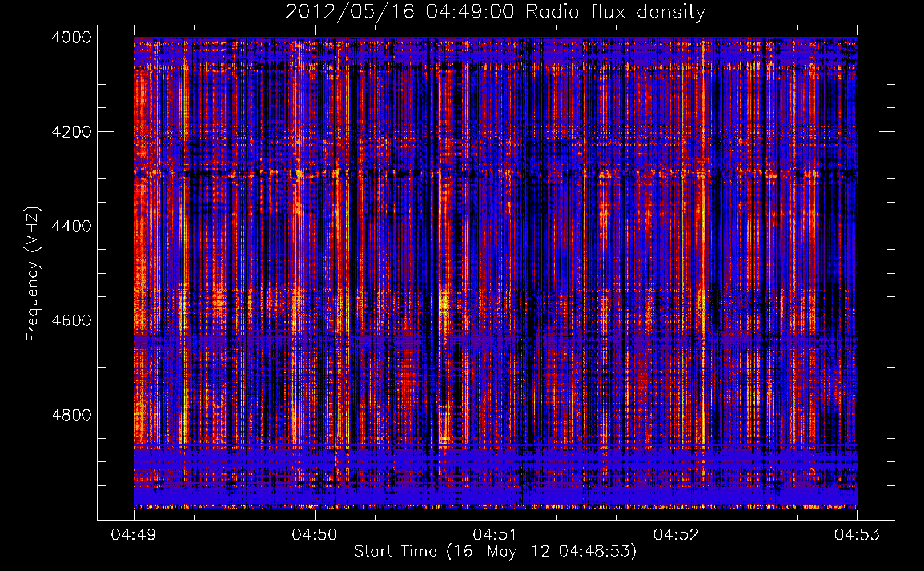Click the 4000 frequency tick label

coord(71,37)
